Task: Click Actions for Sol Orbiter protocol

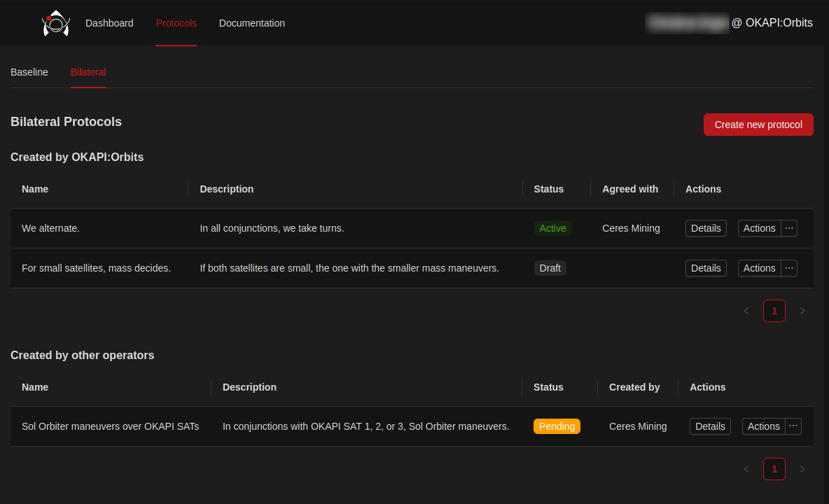Action: coord(763,426)
